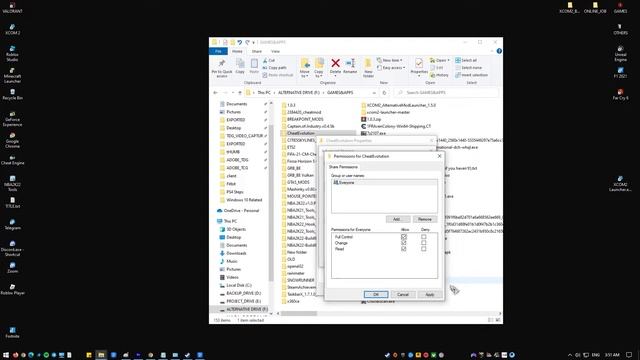Open the Recycle Bin desktop icon

pyautogui.click(x=12, y=95)
